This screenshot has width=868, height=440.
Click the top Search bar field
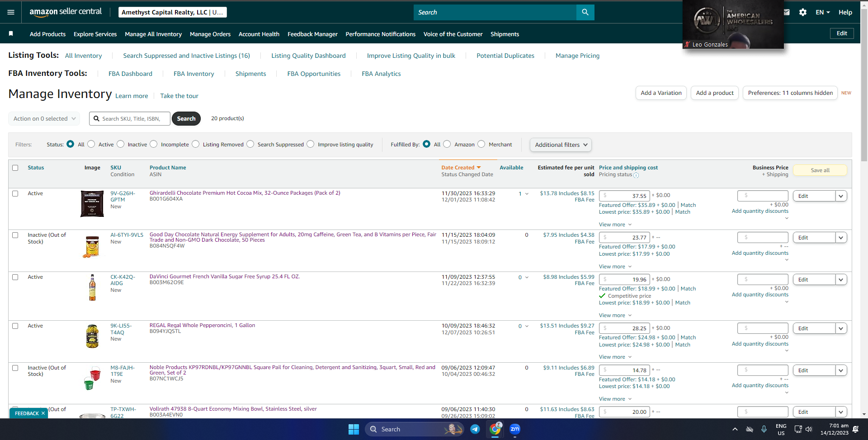click(x=495, y=12)
